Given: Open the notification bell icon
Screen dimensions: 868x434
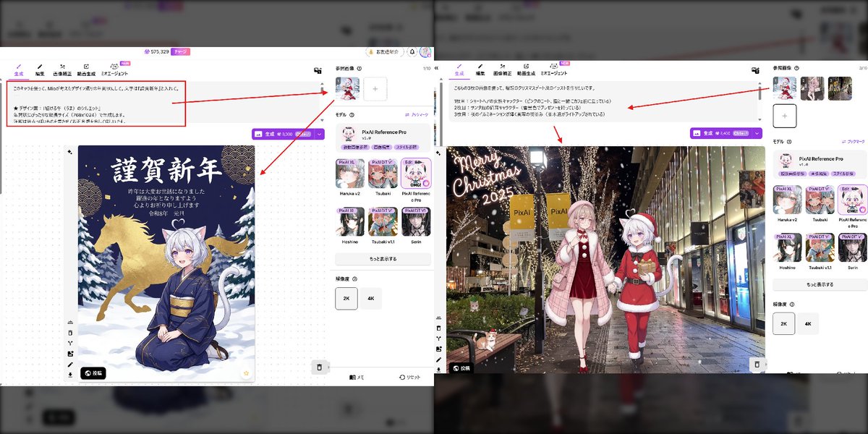Looking at the screenshot, I should pyautogui.click(x=412, y=51).
